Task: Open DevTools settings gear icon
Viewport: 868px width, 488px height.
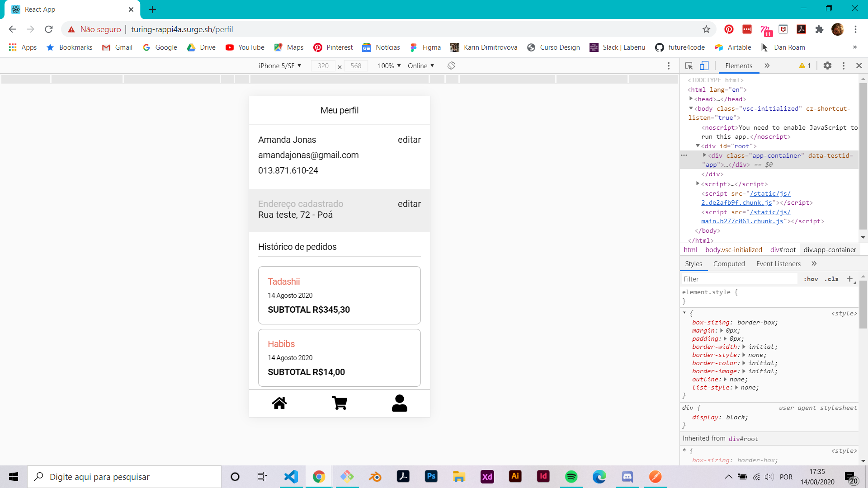Action: click(827, 66)
